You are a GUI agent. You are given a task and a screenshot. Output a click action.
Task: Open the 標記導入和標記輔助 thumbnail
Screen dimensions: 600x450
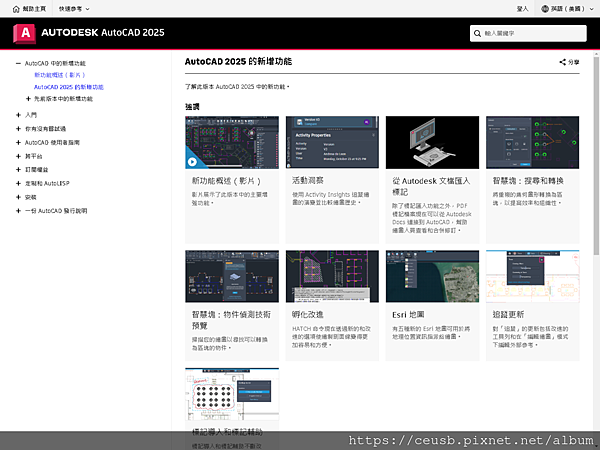pyautogui.click(x=232, y=394)
